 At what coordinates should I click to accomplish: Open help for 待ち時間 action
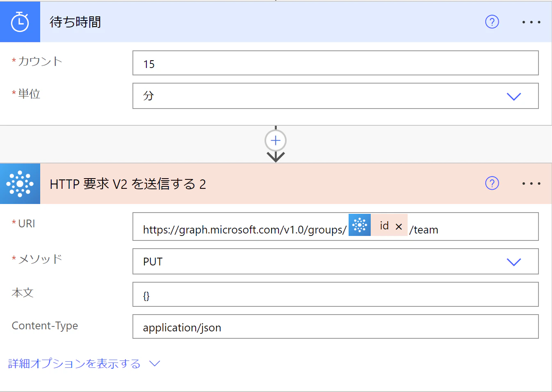[x=492, y=22]
